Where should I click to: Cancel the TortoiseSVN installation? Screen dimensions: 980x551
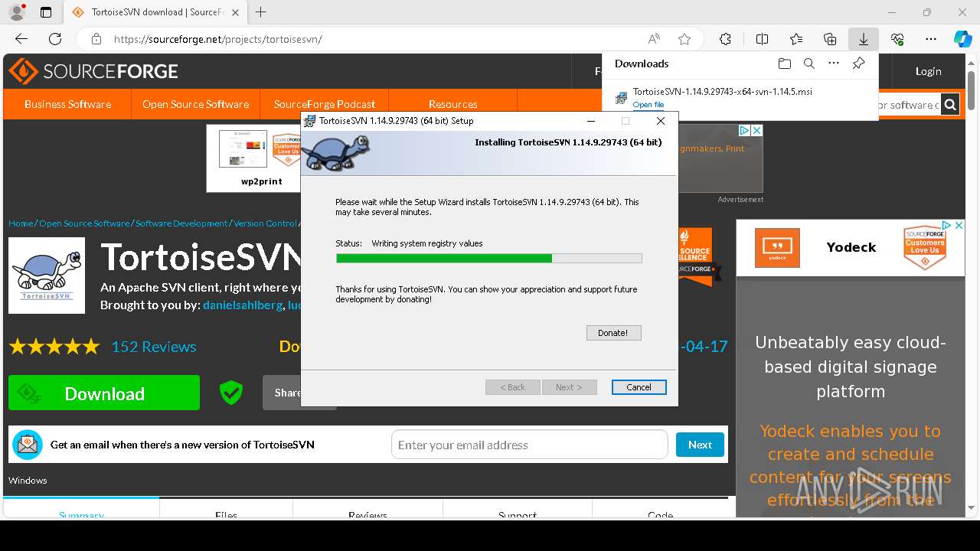click(639, 387)
